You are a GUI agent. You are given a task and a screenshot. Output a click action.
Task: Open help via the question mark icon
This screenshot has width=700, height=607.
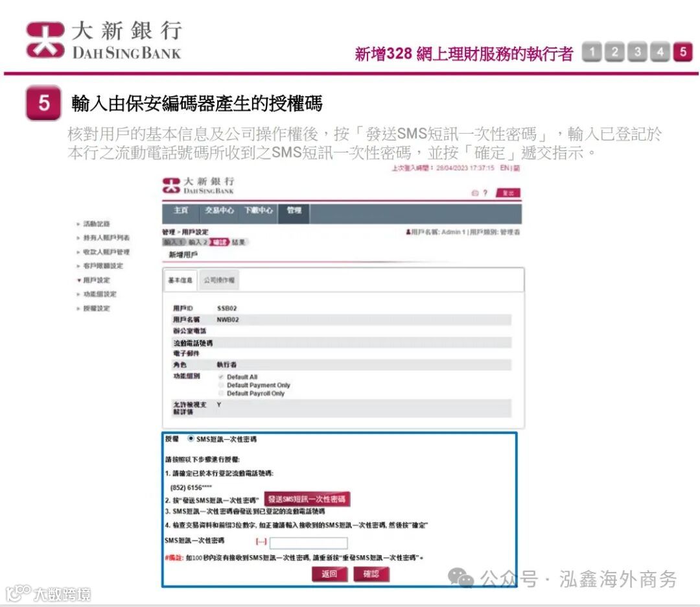click(485, 193)
